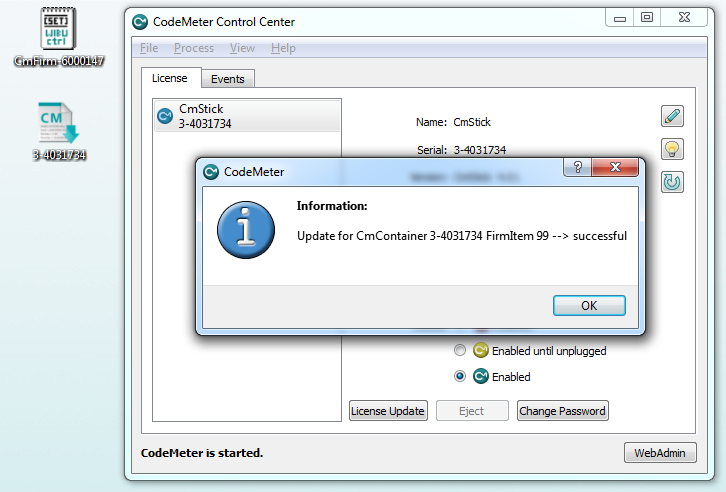Click the 'CodeMeter is started.' status text
Viewport: 726px width, 492px height.
coord(202,453)
